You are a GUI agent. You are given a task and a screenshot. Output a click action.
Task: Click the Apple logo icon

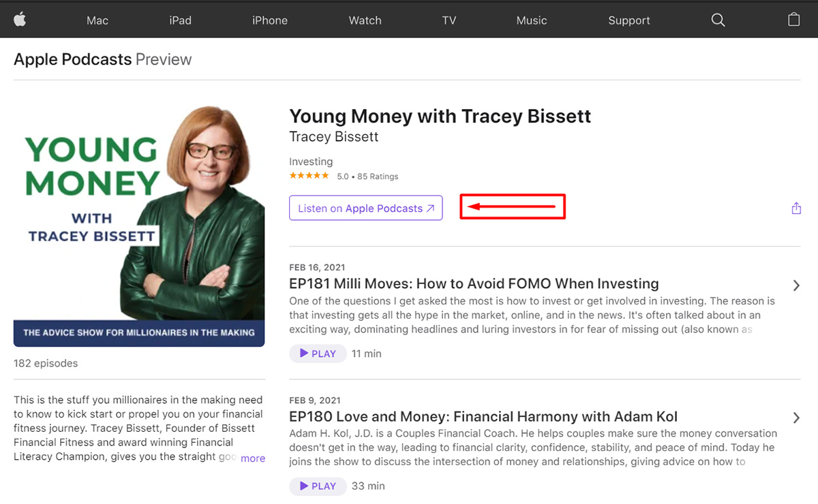point(20,19)
